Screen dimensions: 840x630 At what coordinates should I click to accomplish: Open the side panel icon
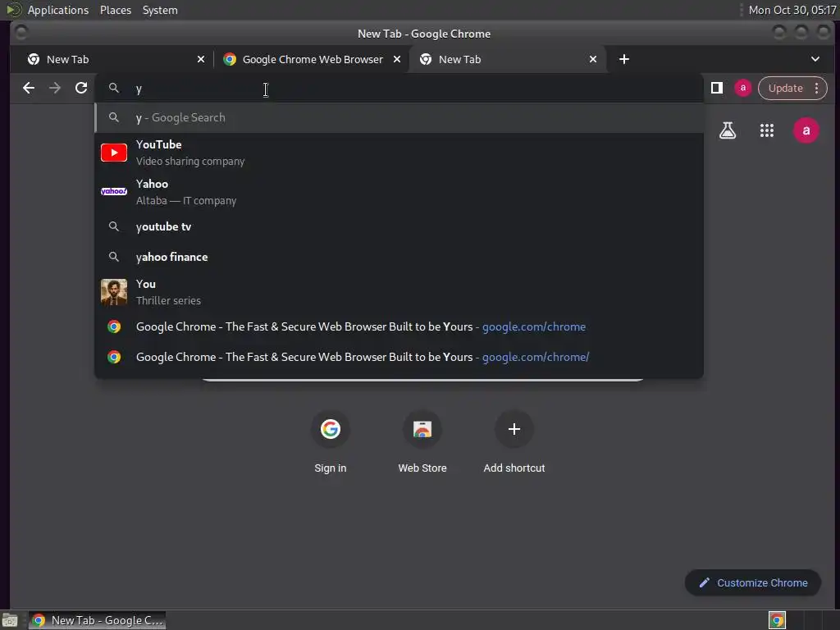click(x=717, y=88)
